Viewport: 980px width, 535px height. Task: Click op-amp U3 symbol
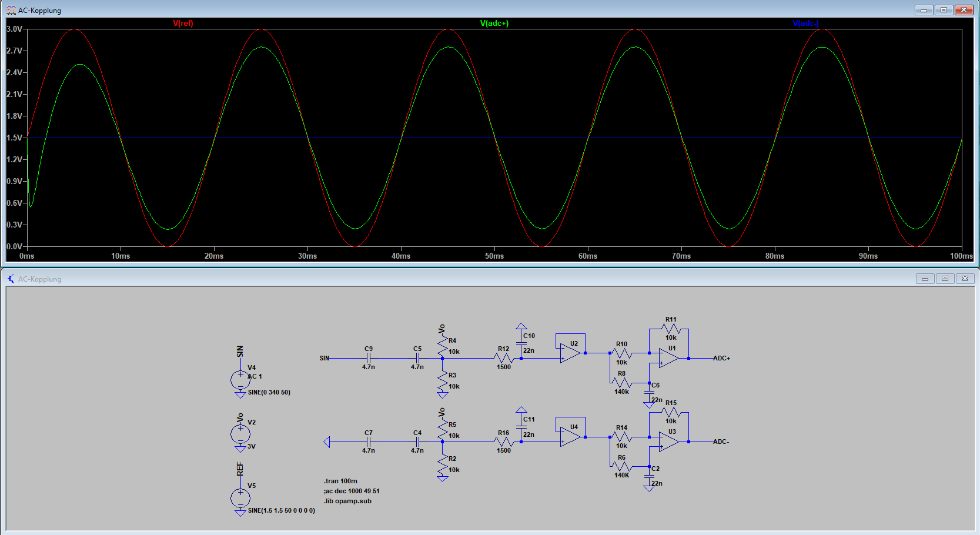668,442
